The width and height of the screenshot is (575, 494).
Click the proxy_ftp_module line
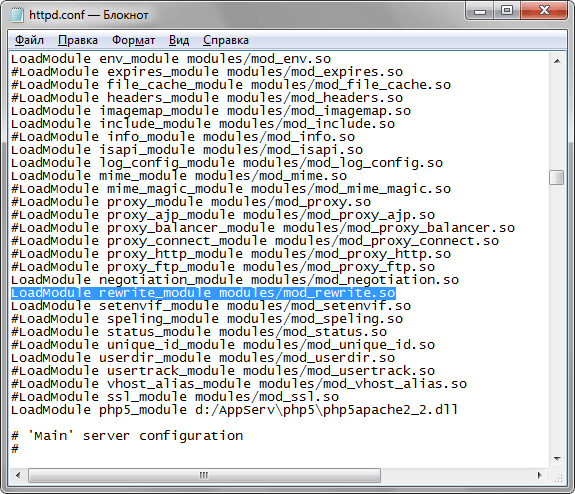click(223, 267)
